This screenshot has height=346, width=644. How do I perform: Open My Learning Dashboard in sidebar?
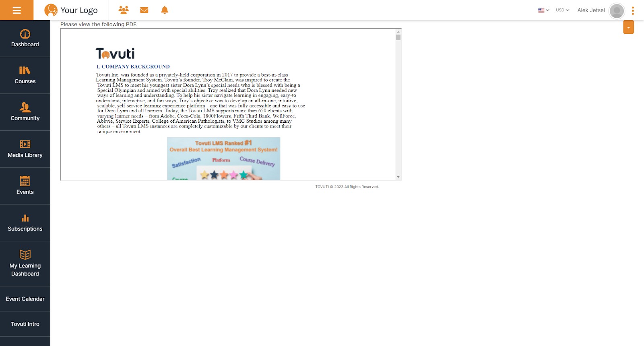click(25, 264)
